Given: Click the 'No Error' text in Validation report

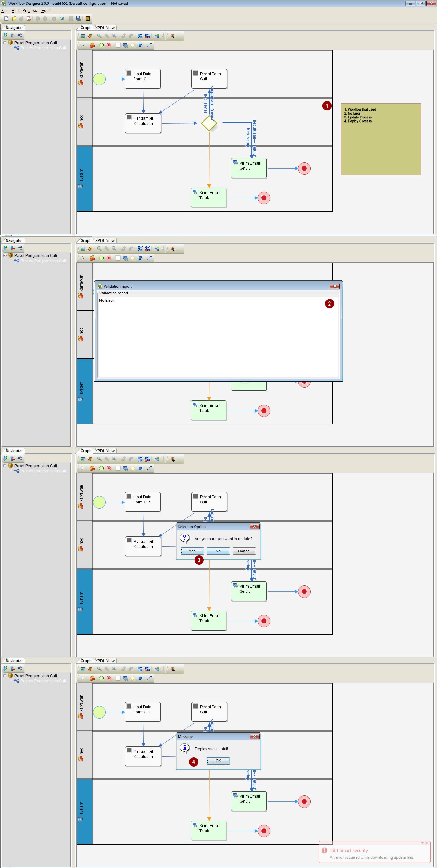Looking at the screenshot, I should pyautogui.click(x=107, y=300).
